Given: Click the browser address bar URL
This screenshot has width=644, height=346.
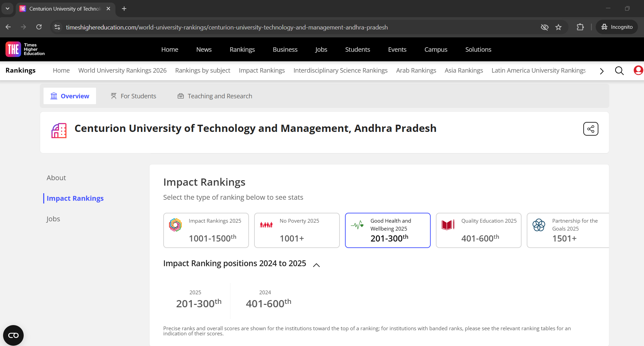Looking at the screenshot, I should (226, 27).
